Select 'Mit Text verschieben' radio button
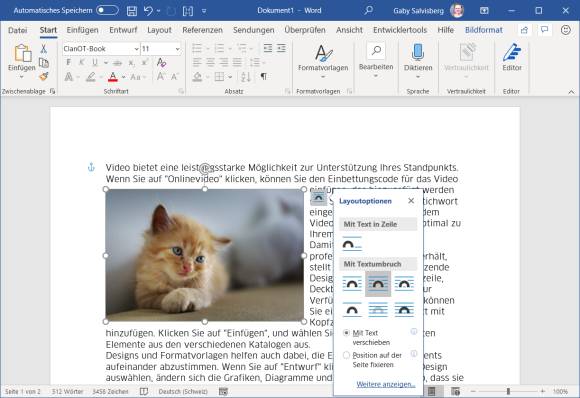 pyautogui.click(x=346, y=333)
